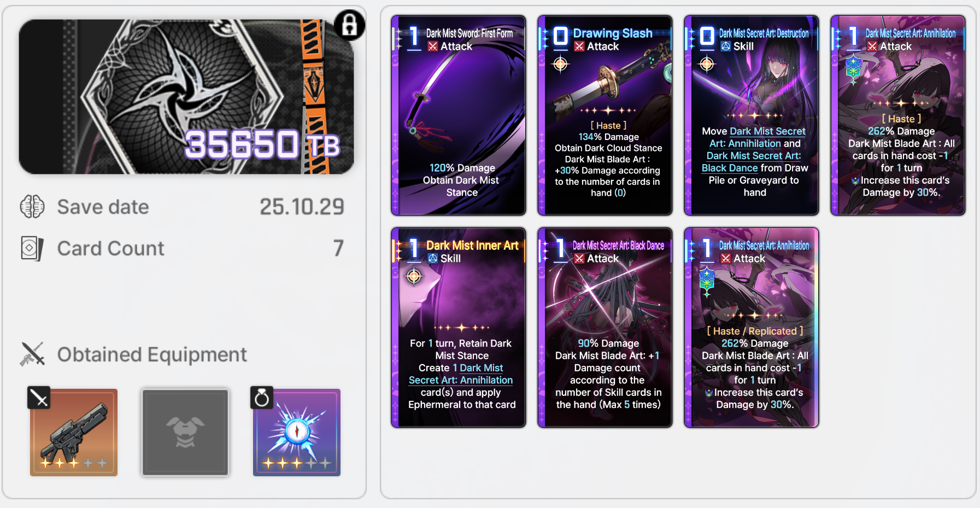Click the crossed weapons Obtained Equipment icon
The width and height of the screenshot is (980, 508).
(32, 354)
